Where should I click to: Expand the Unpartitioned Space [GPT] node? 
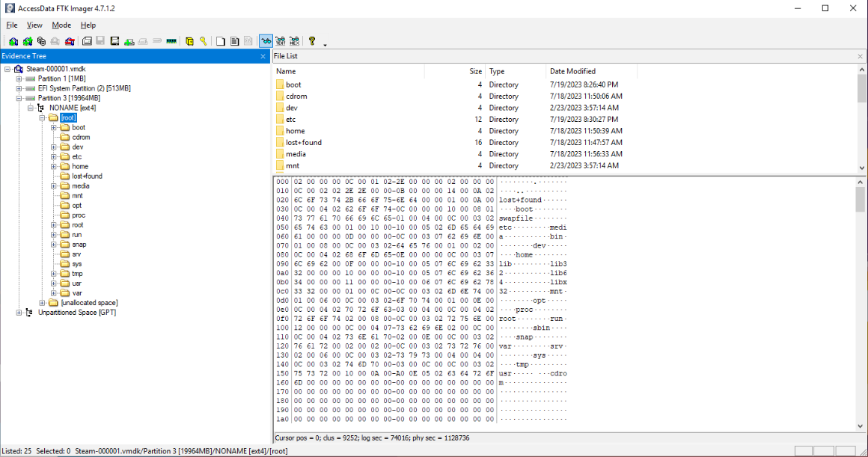pos(19,313)
